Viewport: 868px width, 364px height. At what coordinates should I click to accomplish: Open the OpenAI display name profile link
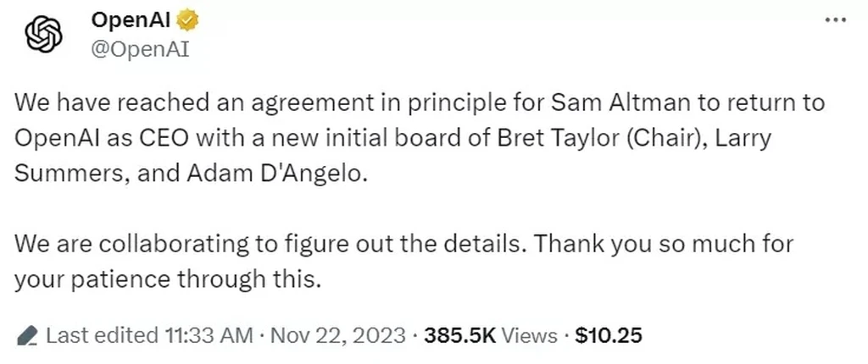pos(131,21)
